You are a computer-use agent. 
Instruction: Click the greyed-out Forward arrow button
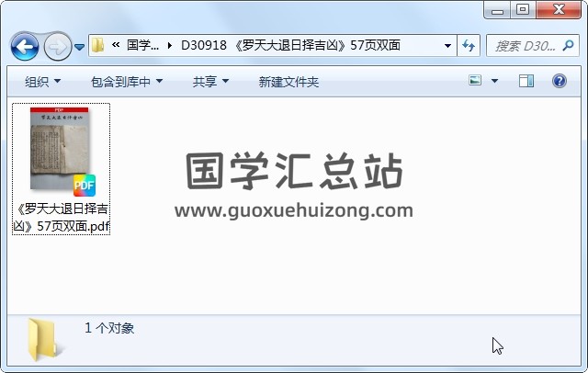click(57, 47)
